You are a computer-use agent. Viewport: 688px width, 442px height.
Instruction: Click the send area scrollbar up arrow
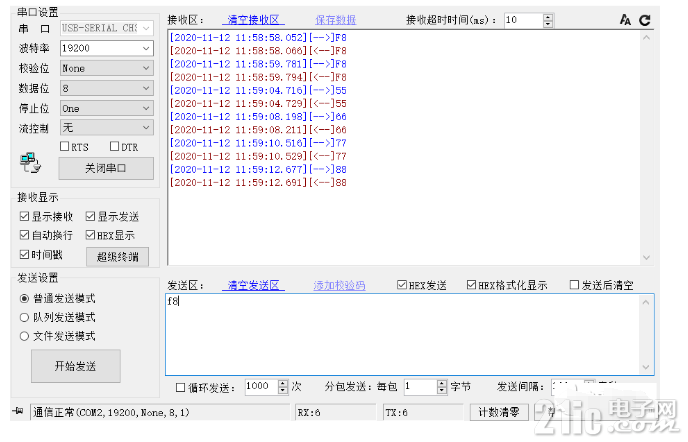pyautogui.click(x=646, y=302)
